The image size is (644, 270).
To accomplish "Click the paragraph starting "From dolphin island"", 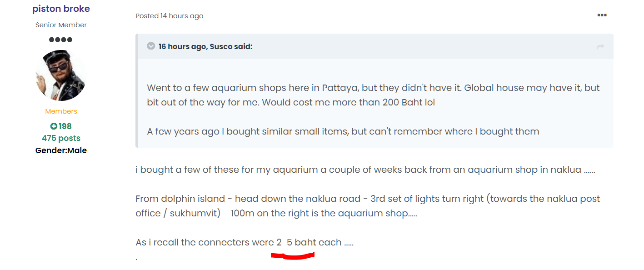I will [367, 206].
